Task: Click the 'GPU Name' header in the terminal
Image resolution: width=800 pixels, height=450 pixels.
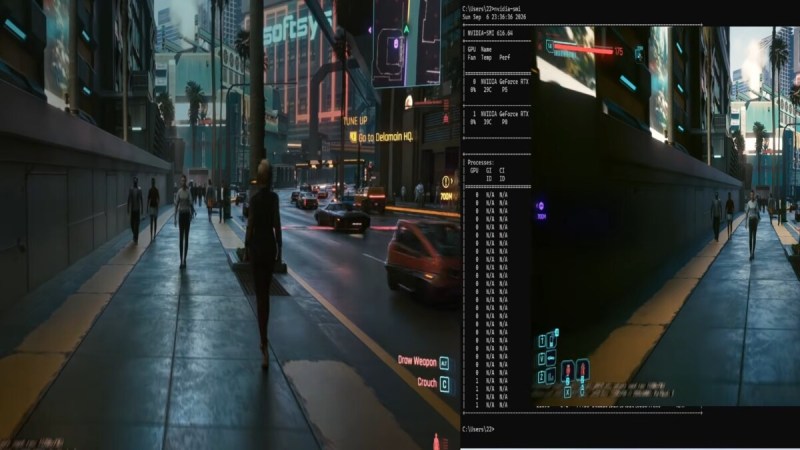Action: click(x=480, y=49)
